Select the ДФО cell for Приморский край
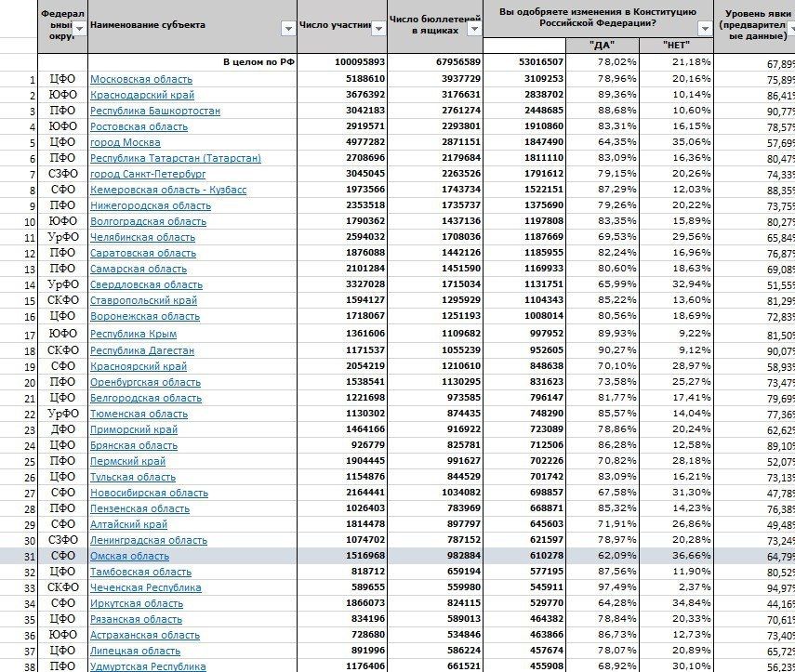 pyautogui.click(x=63, y=429)
